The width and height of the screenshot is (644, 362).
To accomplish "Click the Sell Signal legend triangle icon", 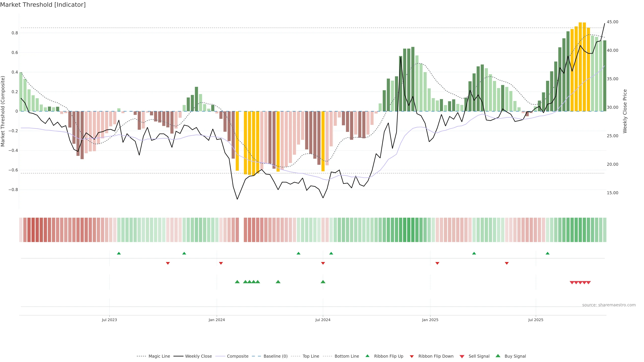I will point(462,356).
